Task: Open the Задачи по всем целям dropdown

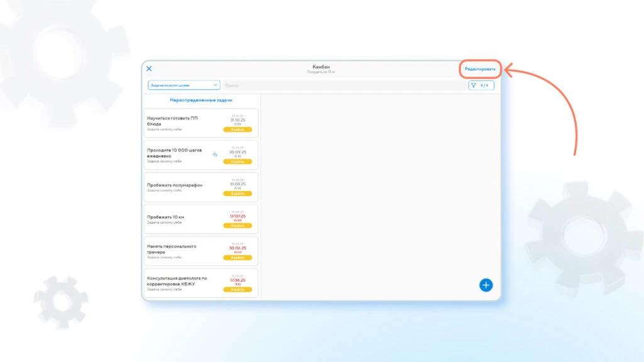Action: click(184, 85)
